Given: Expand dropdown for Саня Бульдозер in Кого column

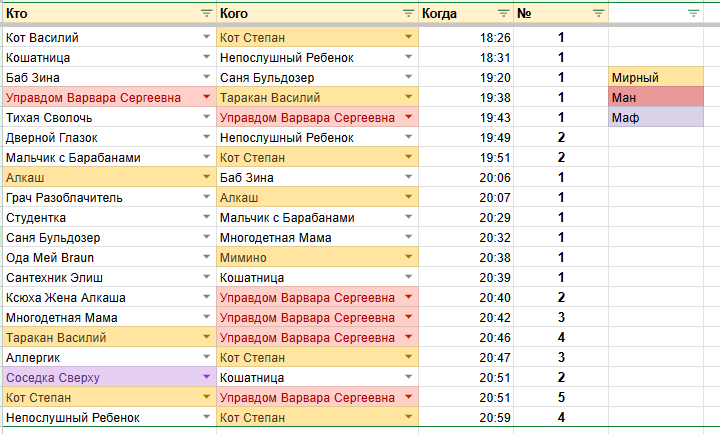Looking at the screenshot, I should [408, 77].
